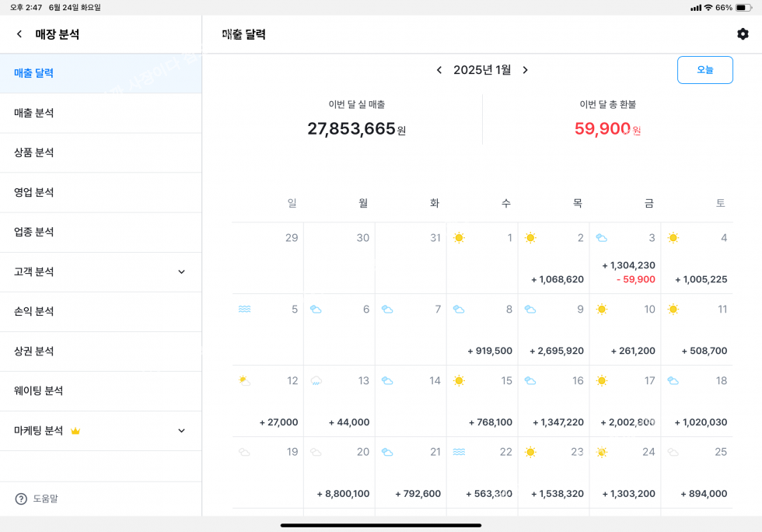Switch to 손익 분석 section

pos(34,311)
